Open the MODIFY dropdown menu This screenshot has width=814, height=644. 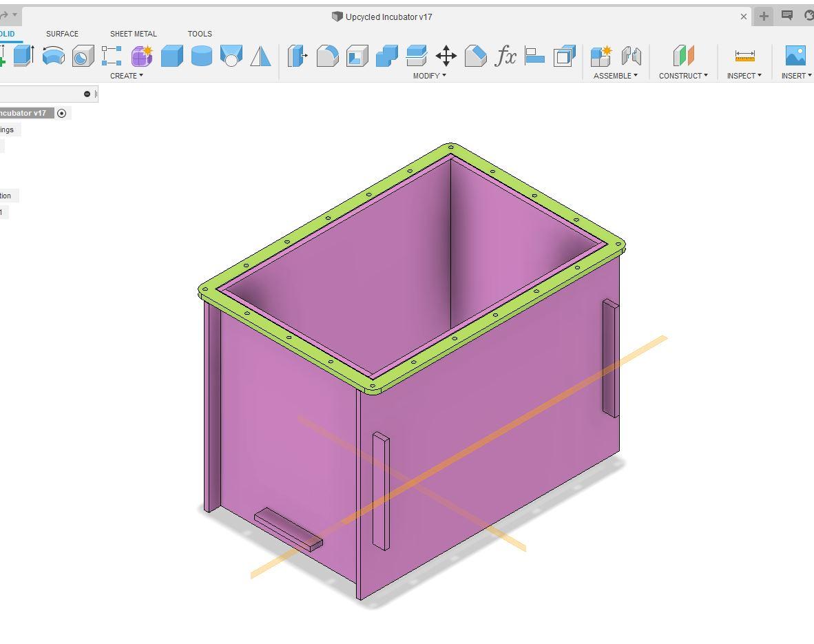[x=429, y=76]
